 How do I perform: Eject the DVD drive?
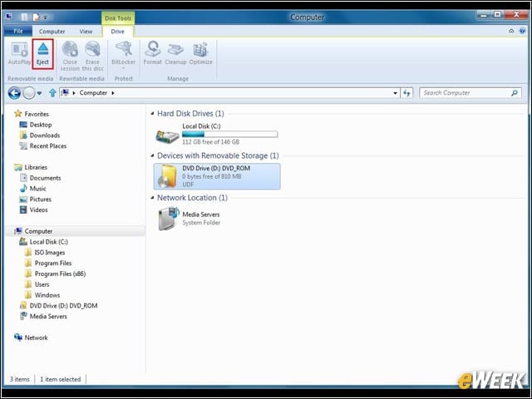(42, 53)
